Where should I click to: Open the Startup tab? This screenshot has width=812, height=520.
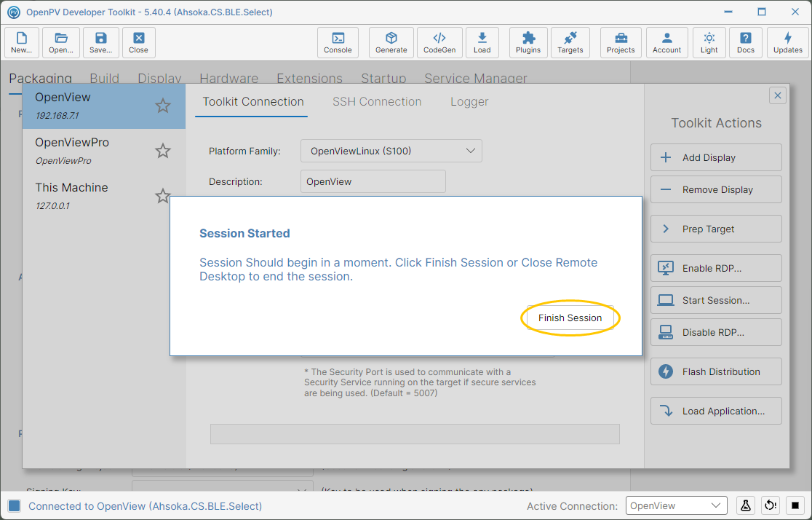click(x=383, y=78)
